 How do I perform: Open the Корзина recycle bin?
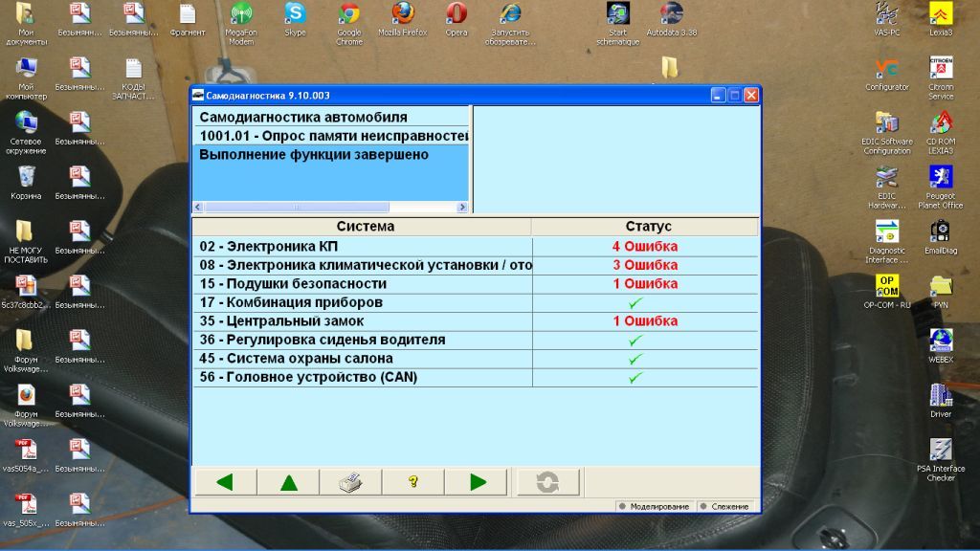point(26,183)
